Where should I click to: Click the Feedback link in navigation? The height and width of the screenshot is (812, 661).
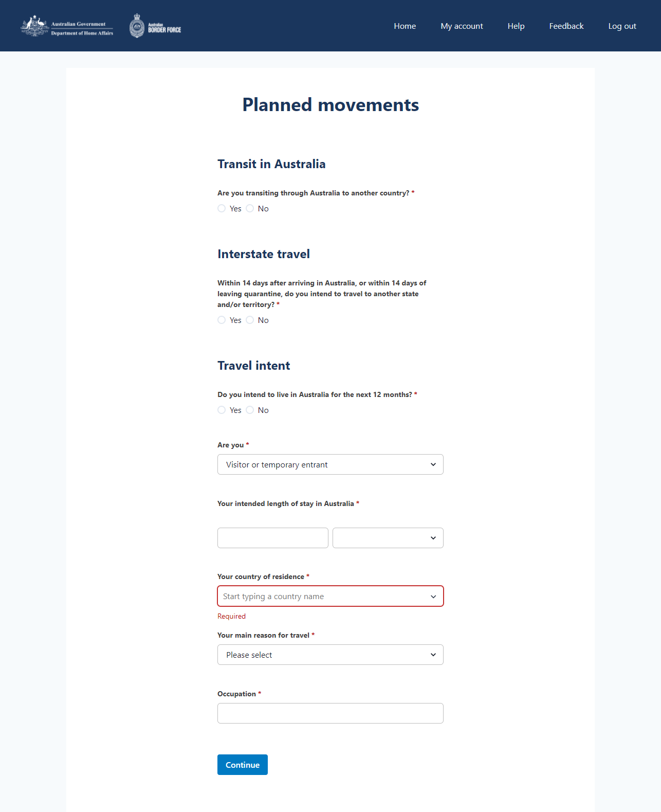566,26
